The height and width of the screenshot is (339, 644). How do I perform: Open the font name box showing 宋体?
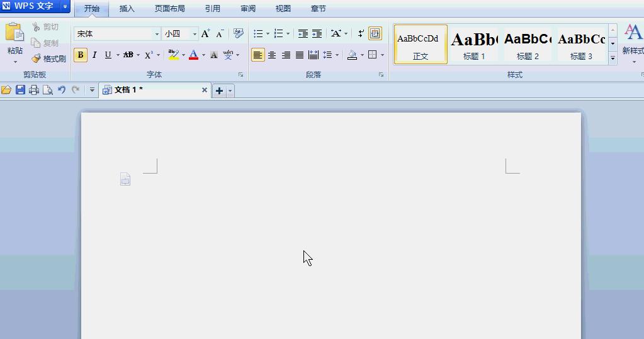point(117,34)
